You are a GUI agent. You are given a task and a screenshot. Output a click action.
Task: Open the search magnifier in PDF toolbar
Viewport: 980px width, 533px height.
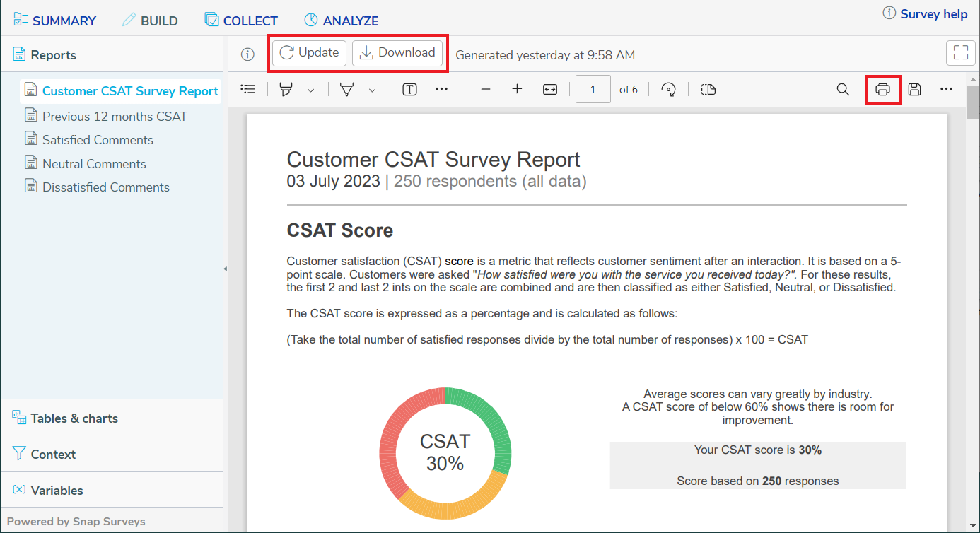843,90
